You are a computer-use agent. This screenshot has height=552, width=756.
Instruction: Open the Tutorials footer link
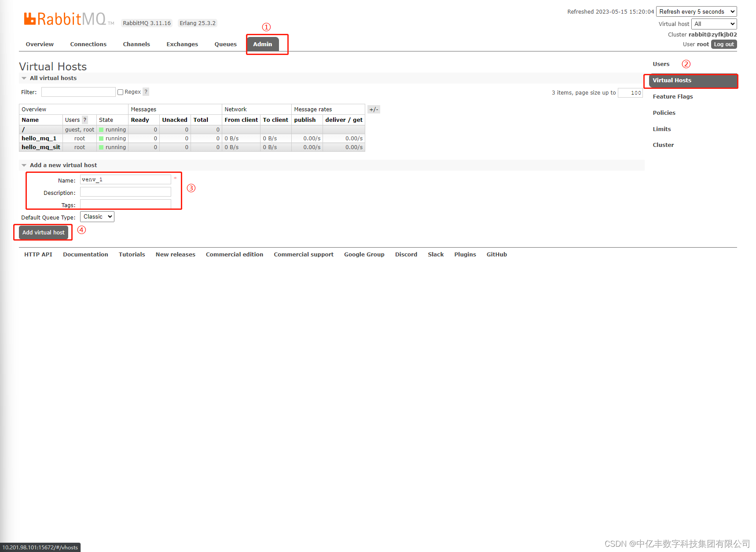click(x=132, y=255)
